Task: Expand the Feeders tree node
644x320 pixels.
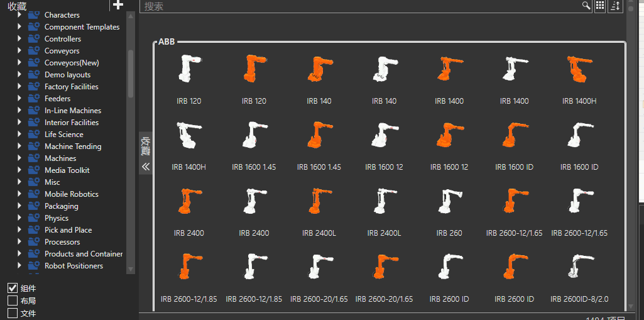Action: [19, 99]
